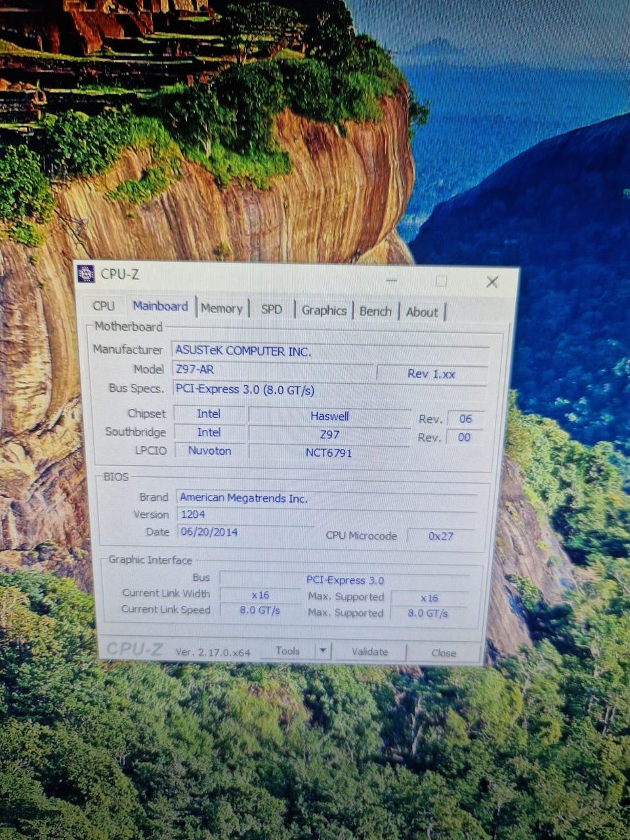The image size is (630, 840).
Task: Click the Current Link Speed 8.0 GT/s value
Action: click(x=260, y=610)
